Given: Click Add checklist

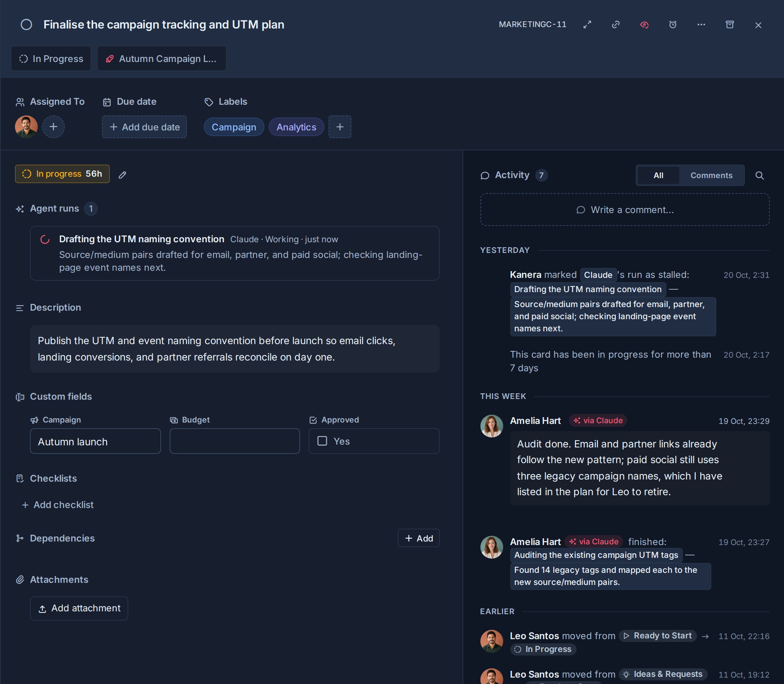Looking at the screenshot, I should tap(58, 505).
